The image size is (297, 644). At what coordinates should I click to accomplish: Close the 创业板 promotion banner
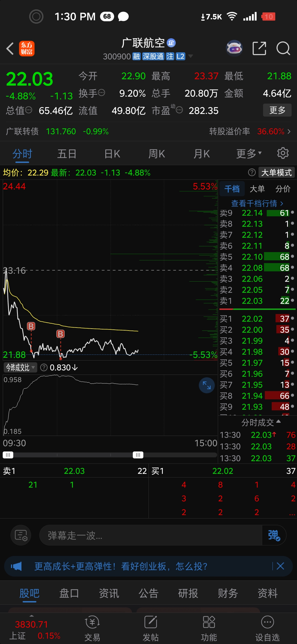pyautogui.click(x=280, y=566)
